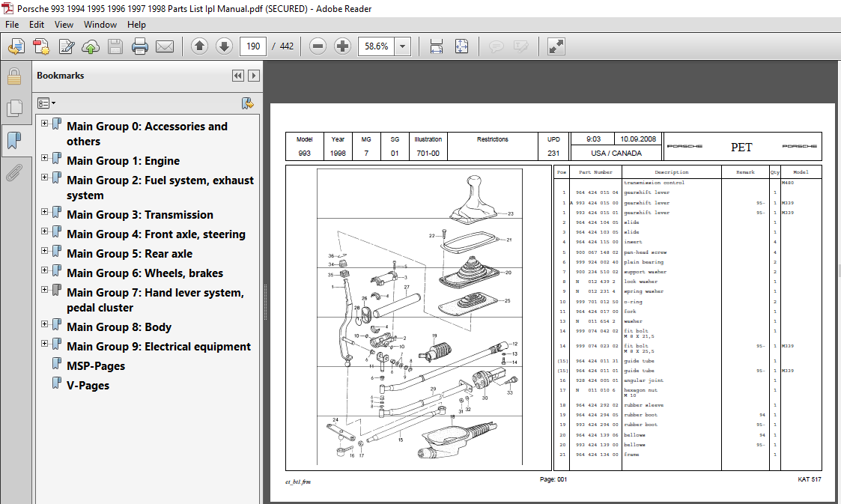Viewport: 841px width, 504px height.
Task: Select the Bookmarks panel icon
Action: coord(14,141)
